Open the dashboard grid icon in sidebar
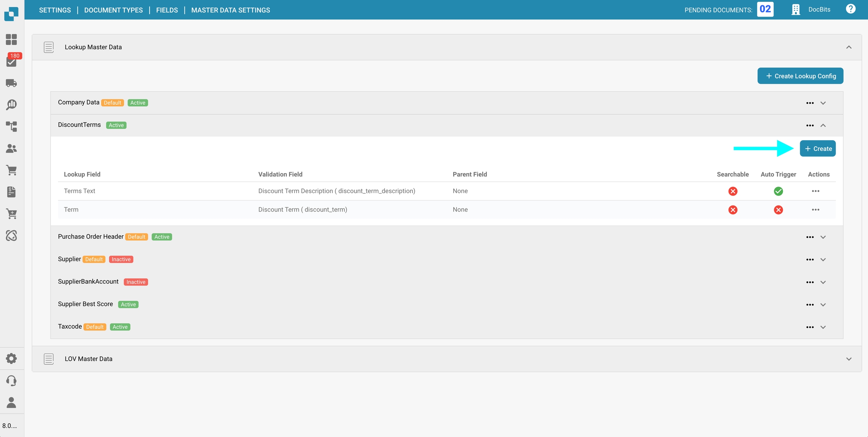Viewport: 868px width, 437px height. (11, 40)
